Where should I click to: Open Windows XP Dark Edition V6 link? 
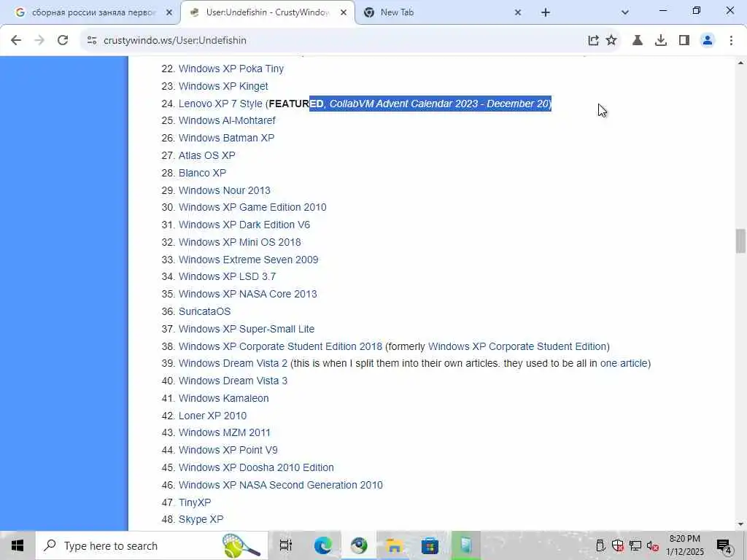coord(244,225)
